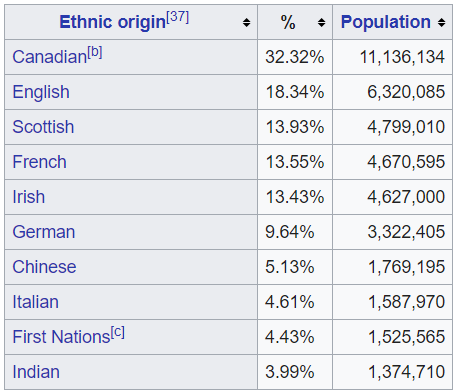The height and width of the screenshot is (390, 455).
Task: Open the Canadian ethnic origin link
Action: (50, 57)
